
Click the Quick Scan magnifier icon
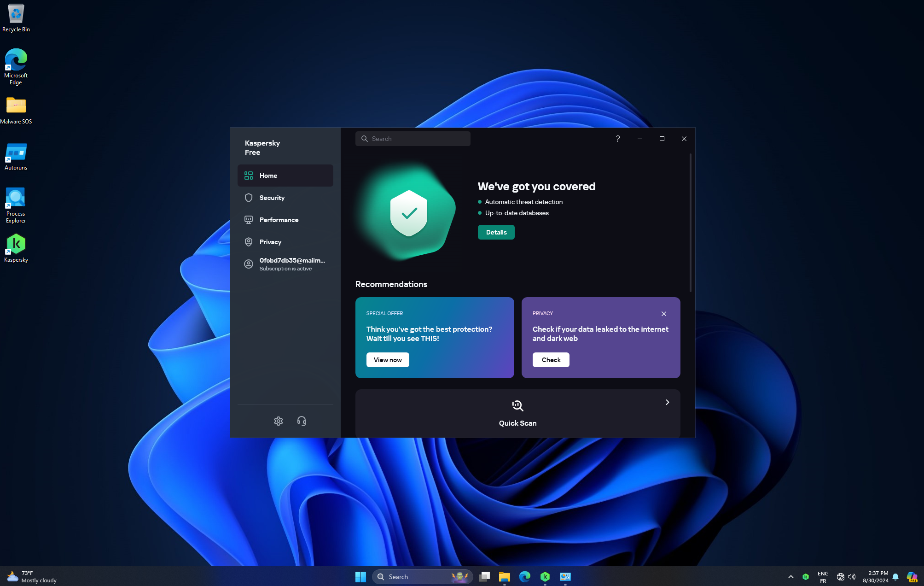pyautogui.click(x=517, y=405)
